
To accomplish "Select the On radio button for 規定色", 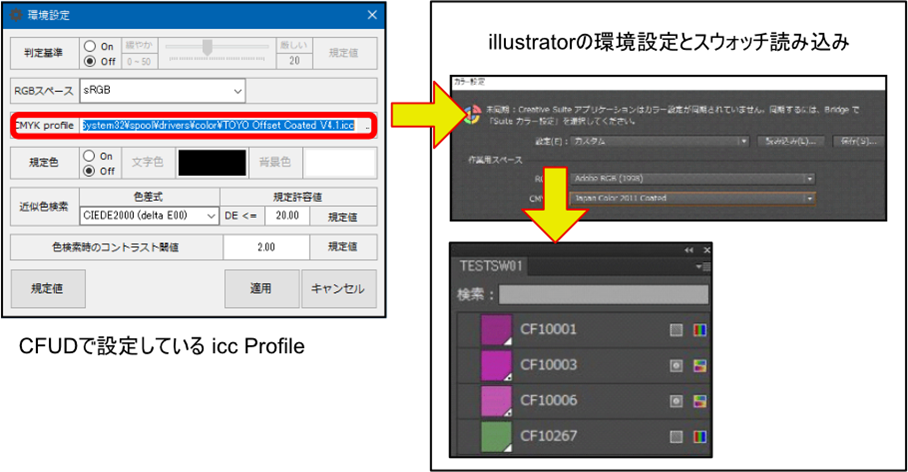I will click(91, 156).
